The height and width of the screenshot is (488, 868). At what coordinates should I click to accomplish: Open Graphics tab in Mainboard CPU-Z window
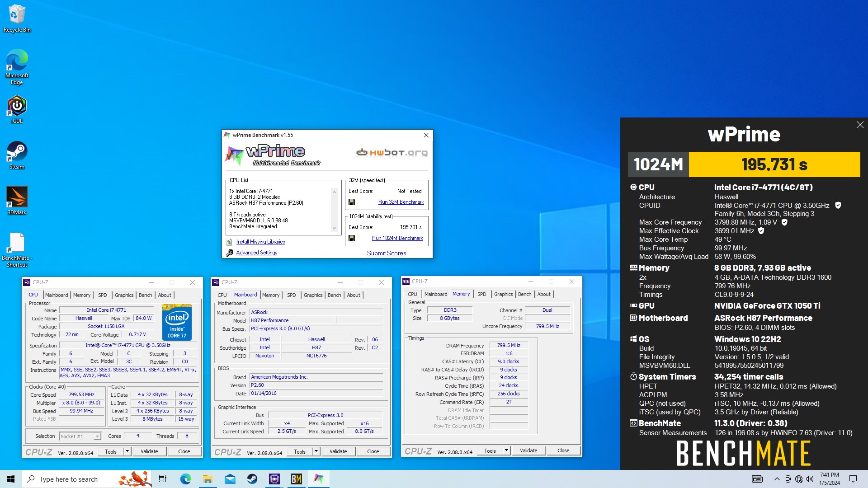pos(313,295)
